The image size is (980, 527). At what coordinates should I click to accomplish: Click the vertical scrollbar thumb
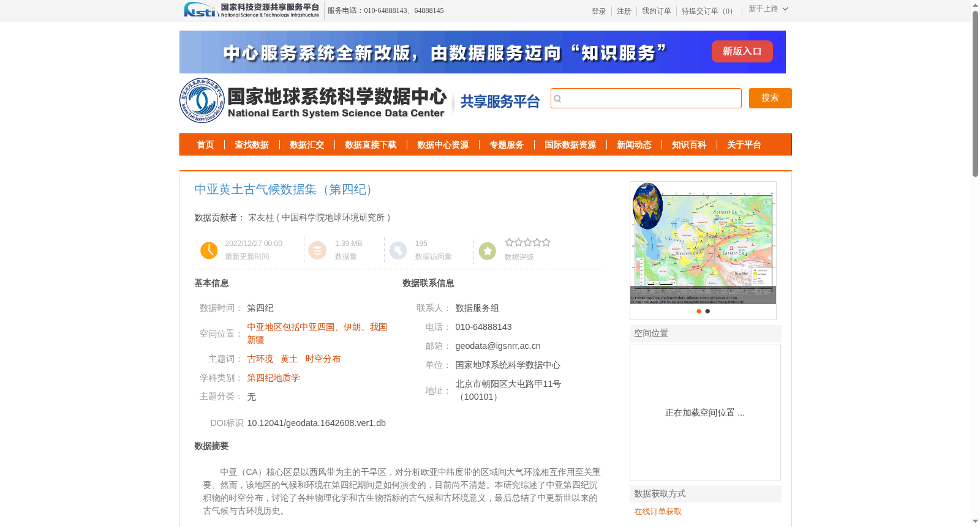[x=975, y=93]
